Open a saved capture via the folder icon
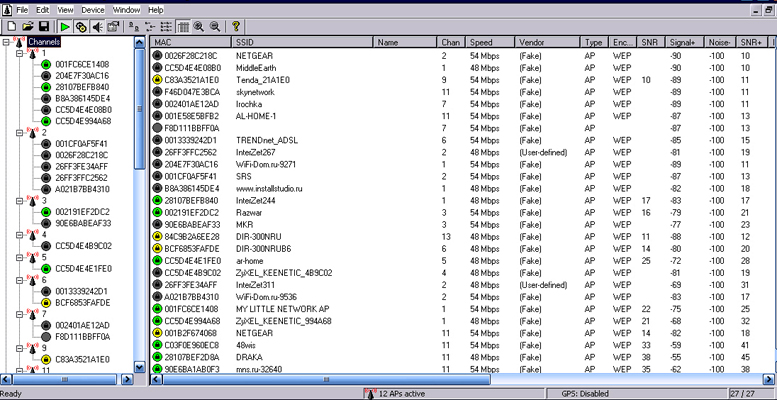This screenshot has height=400, width=777. pyautogui.click(x=28, y=26)
